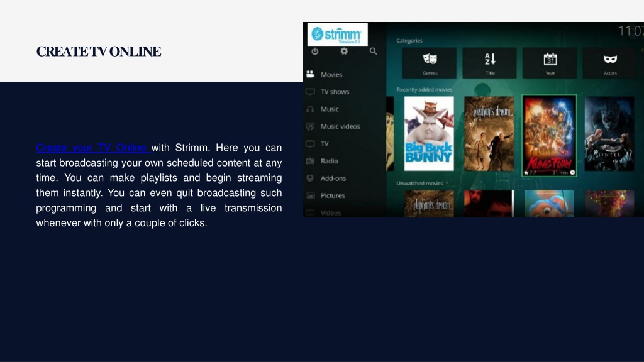Screen dimensions: 644x362
Task: Open the Title A-Z category tile
Action: (x=489, y=63)
